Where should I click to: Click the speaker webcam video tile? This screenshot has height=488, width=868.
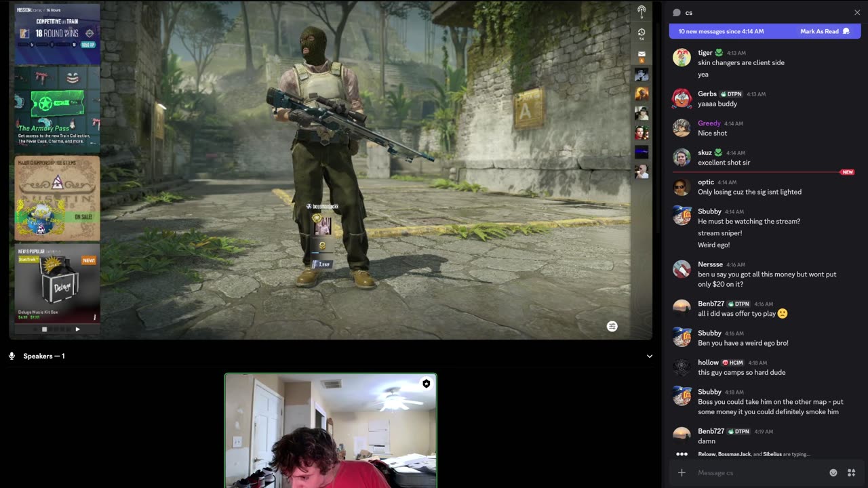331,431
